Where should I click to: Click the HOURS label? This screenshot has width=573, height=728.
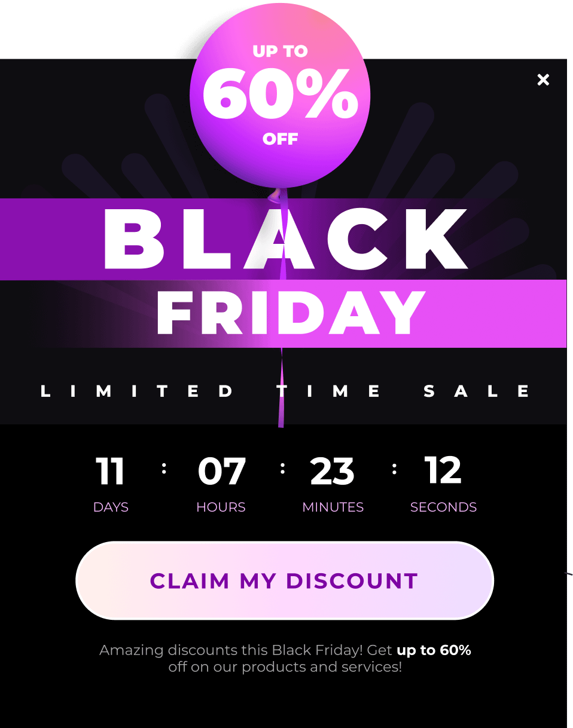[221, 507]
